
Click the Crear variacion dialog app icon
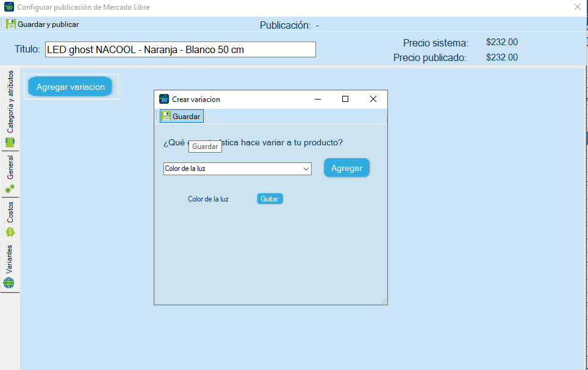tap(164, 99)
